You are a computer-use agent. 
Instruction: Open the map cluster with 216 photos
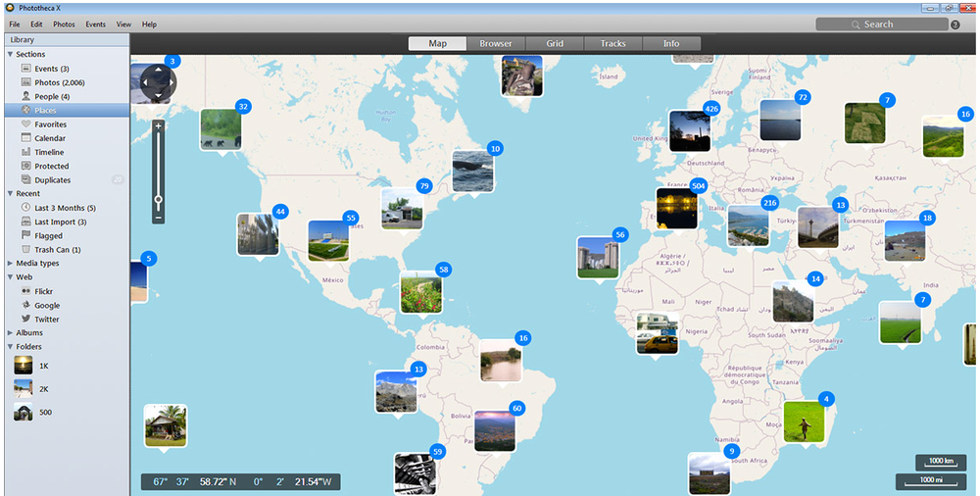tap(749, 225)
